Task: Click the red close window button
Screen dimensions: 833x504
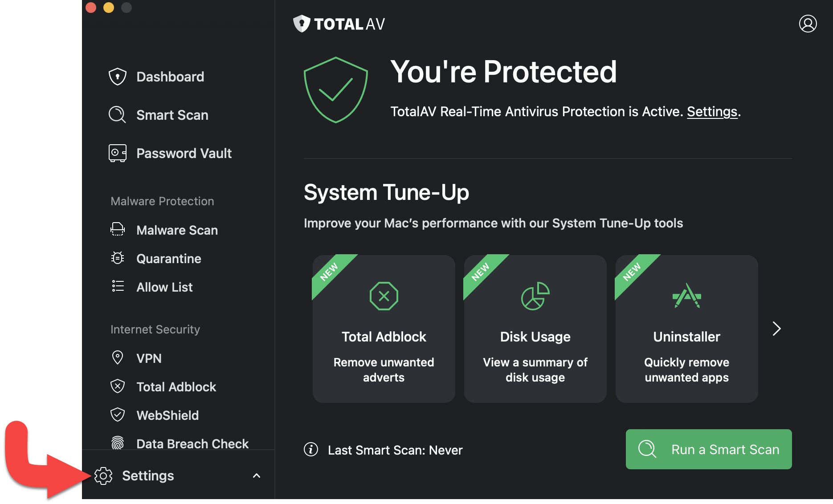Action: (91, 7)
